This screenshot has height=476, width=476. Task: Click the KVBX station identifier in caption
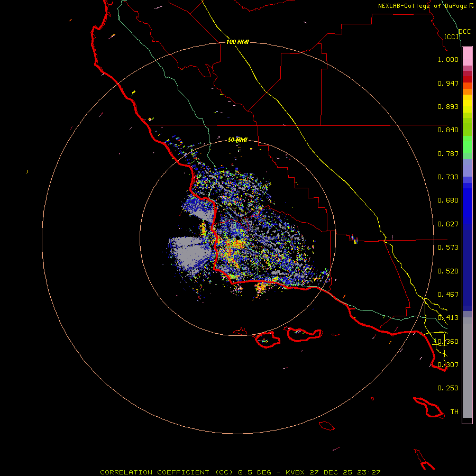click(295, 472)
